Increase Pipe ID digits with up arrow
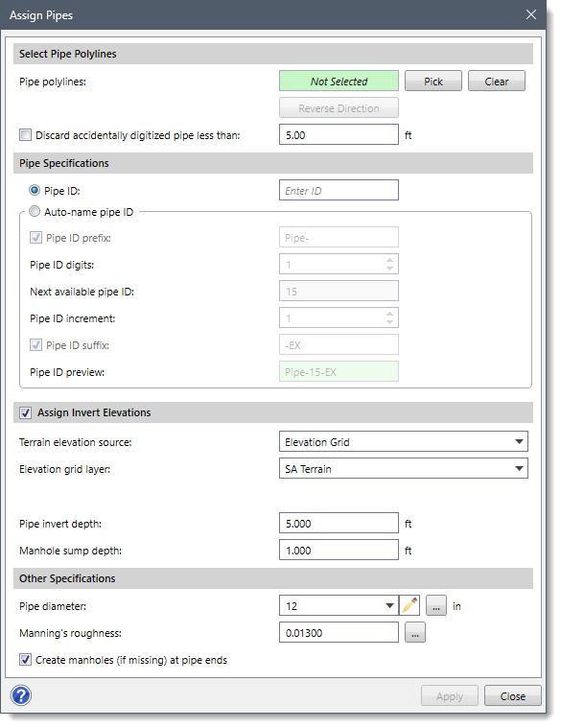This screenshot has height=728, width=561. click(389, 260)
